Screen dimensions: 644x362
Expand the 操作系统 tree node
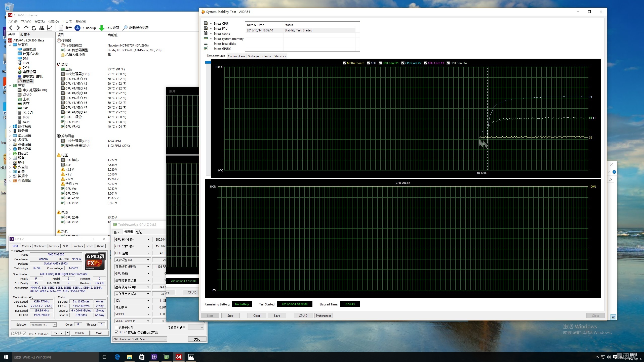[x=10, y=126]
